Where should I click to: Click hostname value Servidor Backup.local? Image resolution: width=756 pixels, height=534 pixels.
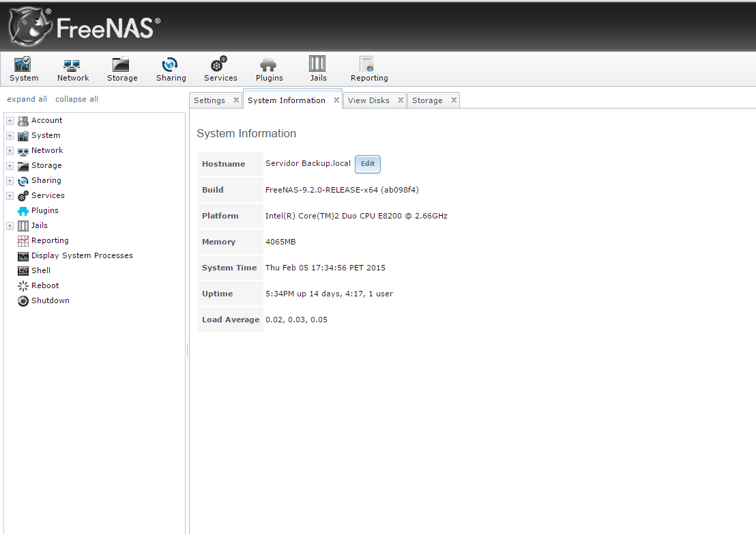(x=308, y=163)
